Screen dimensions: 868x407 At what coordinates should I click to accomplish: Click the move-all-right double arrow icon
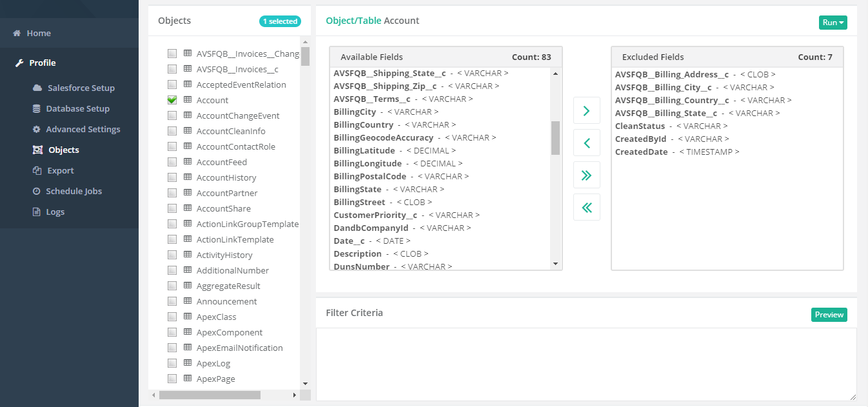pos(586,175)
